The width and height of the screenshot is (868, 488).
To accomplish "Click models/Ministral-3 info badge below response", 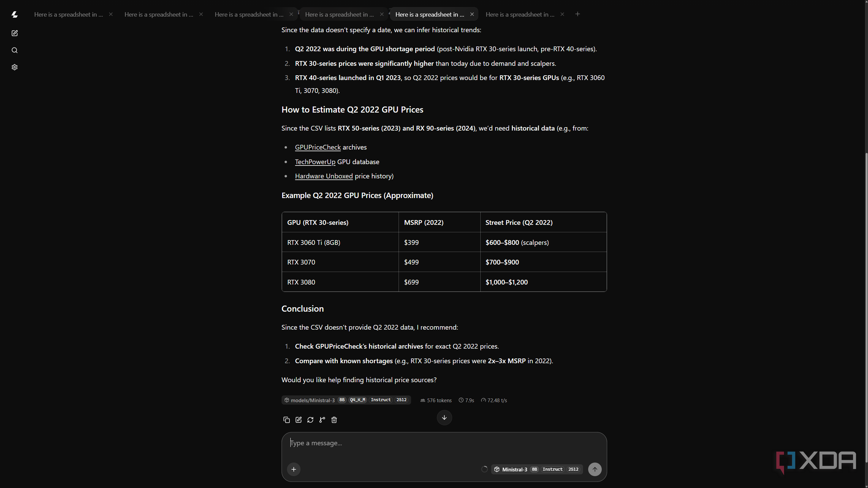I will [346, 400].
